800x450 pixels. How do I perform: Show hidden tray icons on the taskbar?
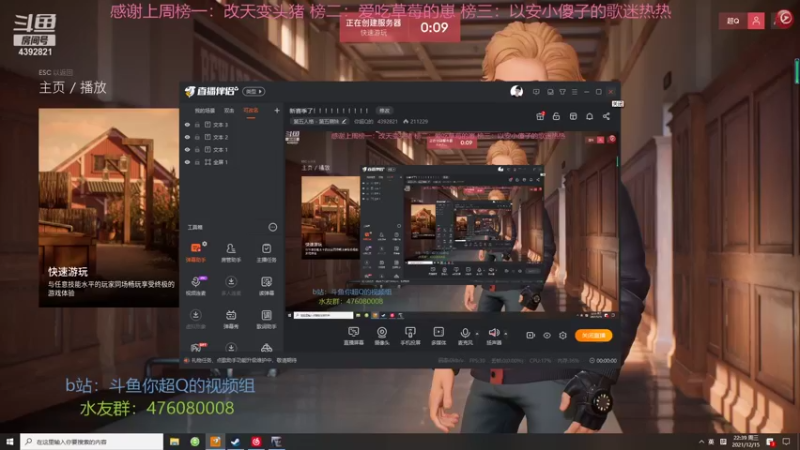pos(702,442)
